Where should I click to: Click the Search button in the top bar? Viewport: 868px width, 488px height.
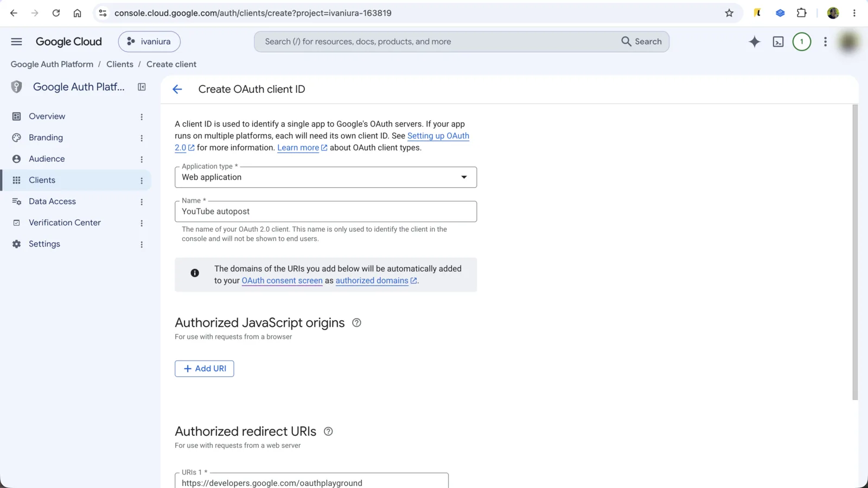[x=641, y=42]
